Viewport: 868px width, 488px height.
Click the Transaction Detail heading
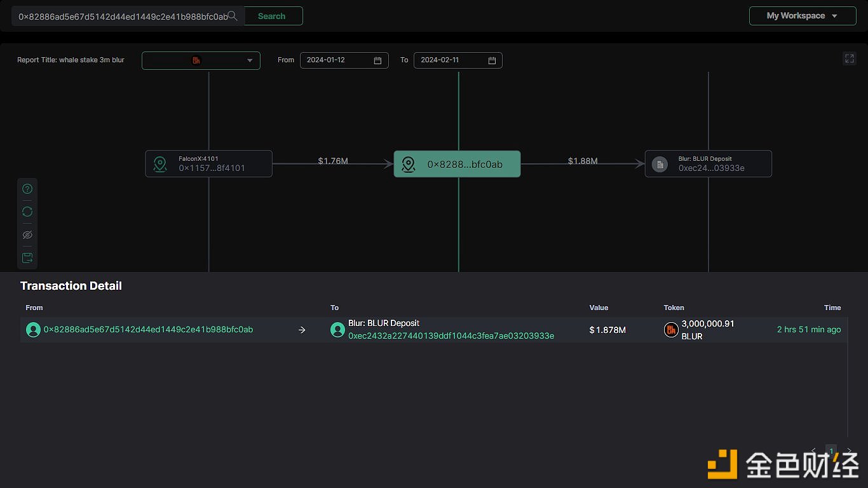[71, 286]
